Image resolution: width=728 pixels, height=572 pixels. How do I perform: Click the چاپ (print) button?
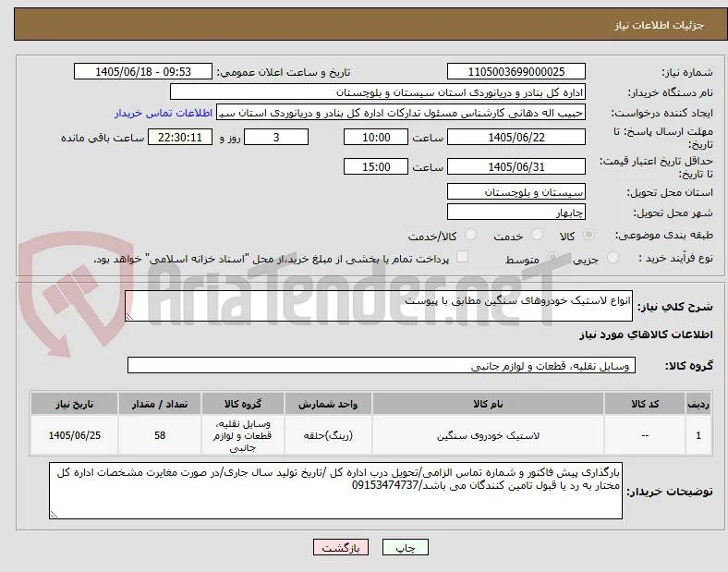click(405, 547)
